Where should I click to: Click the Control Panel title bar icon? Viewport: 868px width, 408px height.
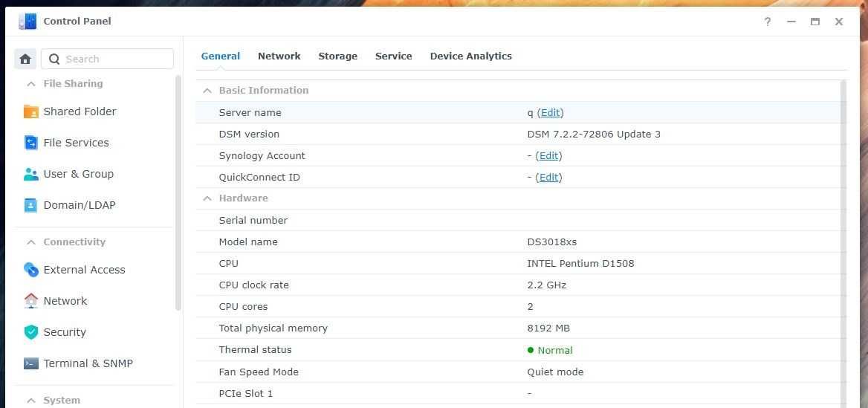point(27,22)
